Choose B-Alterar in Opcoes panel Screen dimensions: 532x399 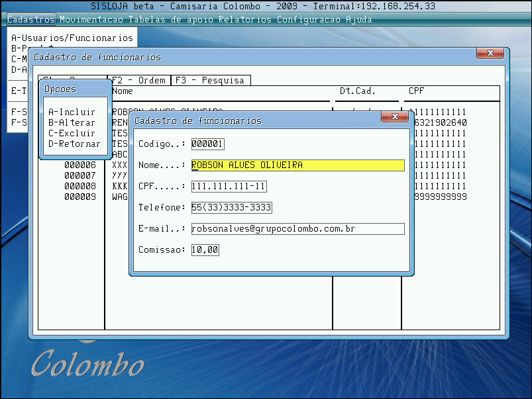pos(72,122)
